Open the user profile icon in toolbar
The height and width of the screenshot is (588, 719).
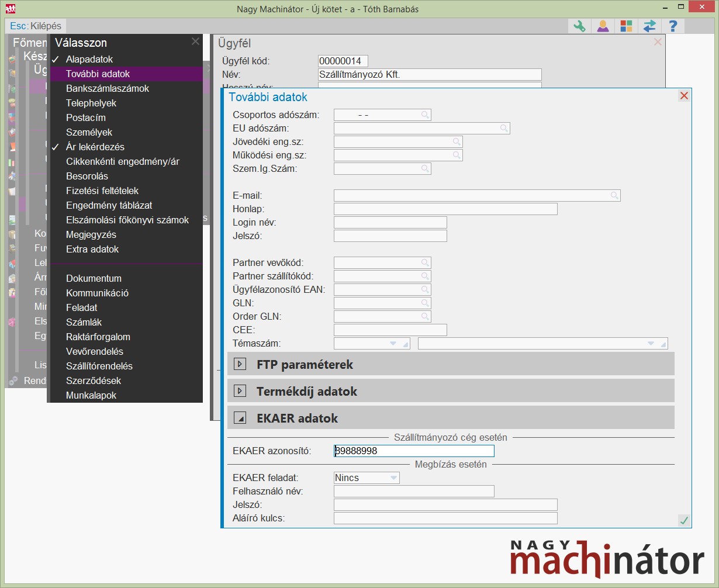pyautogui.click(x=602, y=26)
